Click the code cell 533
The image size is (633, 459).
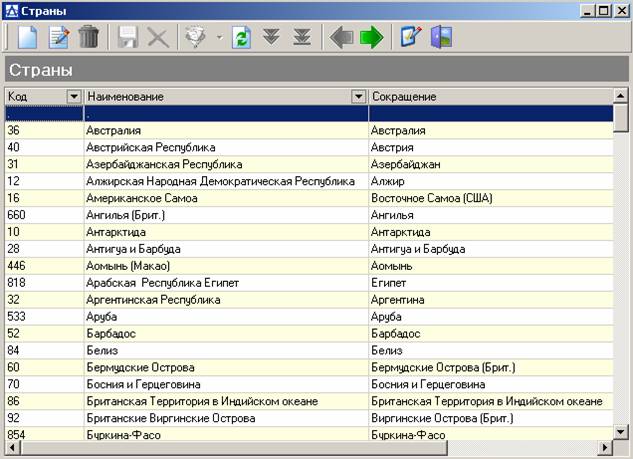click(44, 317)
